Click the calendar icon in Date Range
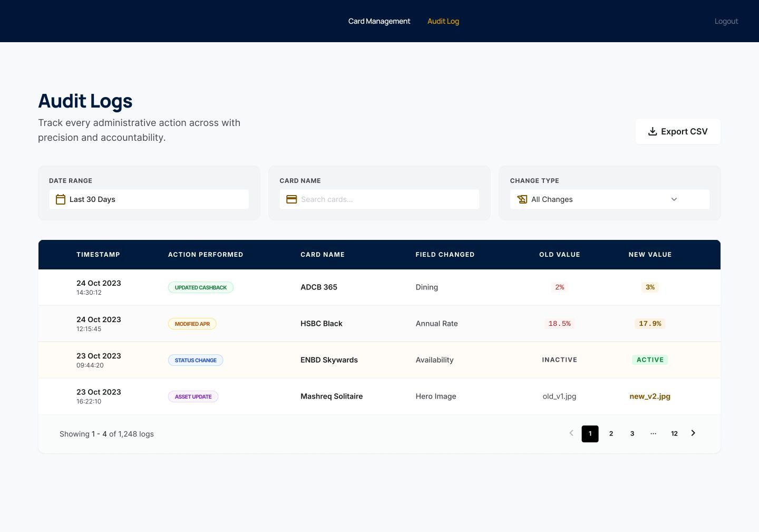 [x=61, y=199]
